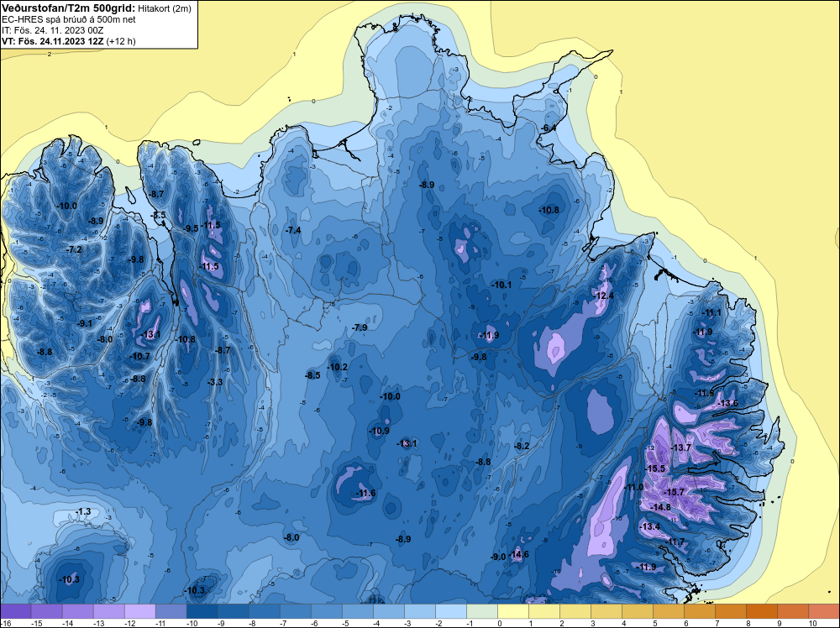
Task: Click the -11.1 temperature value
Action: 712,312
